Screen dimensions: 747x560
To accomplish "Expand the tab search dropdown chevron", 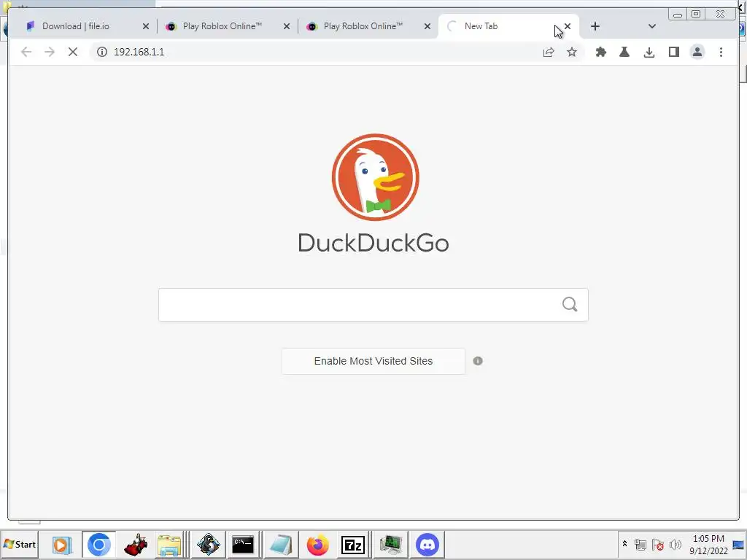I will click(652, 27).
